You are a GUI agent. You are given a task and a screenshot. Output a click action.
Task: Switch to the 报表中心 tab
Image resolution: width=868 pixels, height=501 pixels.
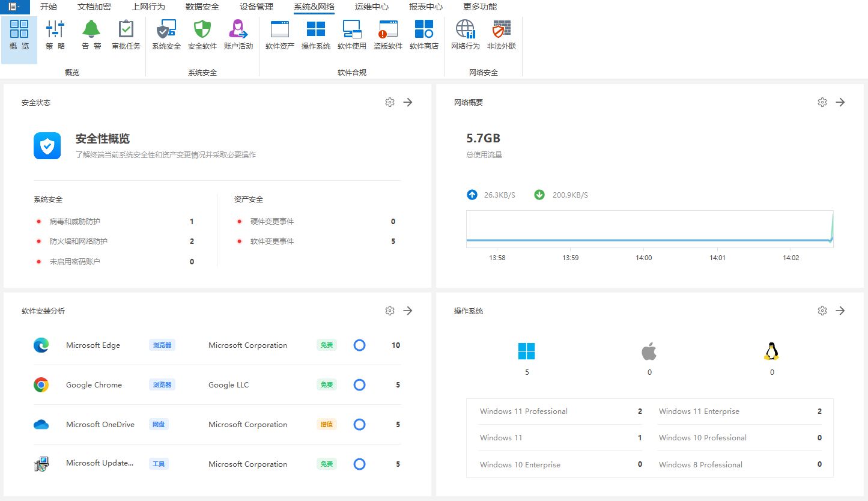426,7
